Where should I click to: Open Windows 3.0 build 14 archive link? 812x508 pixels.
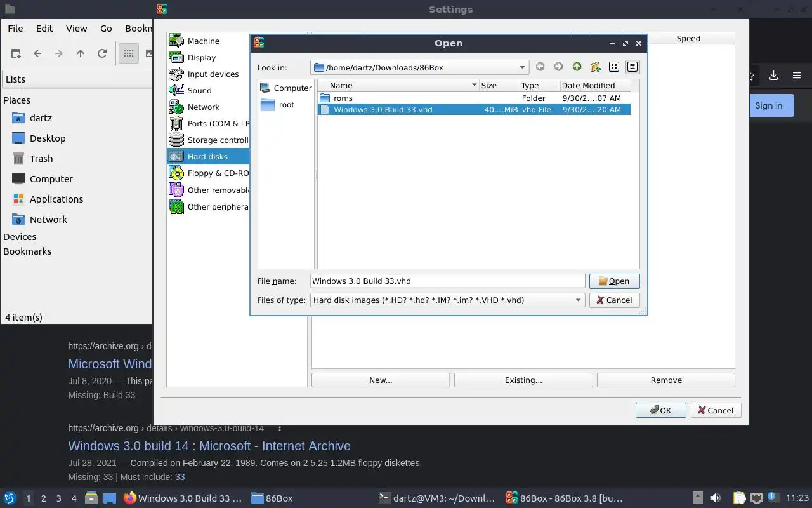[x=209, y=446]
